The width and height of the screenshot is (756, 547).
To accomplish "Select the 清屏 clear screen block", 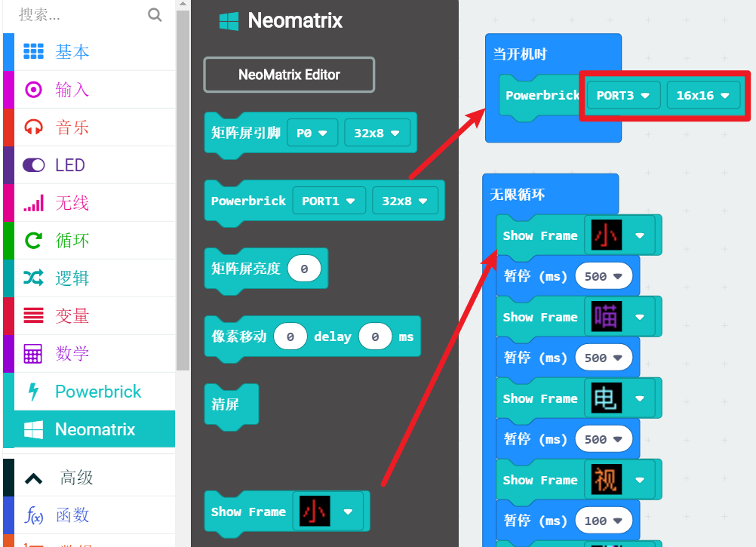I will (232, 404).
